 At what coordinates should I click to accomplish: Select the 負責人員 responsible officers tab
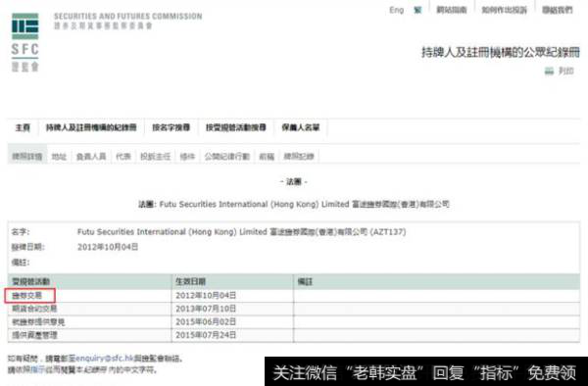(91, 157)
